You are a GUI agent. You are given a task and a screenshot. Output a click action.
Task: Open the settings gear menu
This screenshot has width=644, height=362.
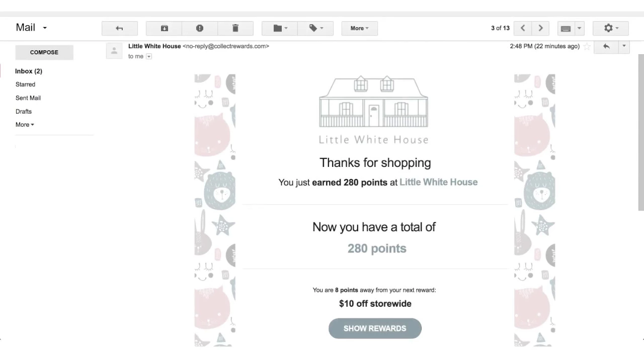coord(611,28)
